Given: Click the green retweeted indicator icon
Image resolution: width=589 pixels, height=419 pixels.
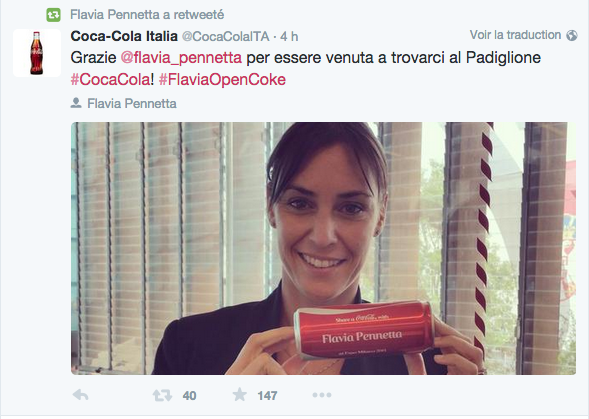Looking at the screenshot, I should click(x=53, y=15).
